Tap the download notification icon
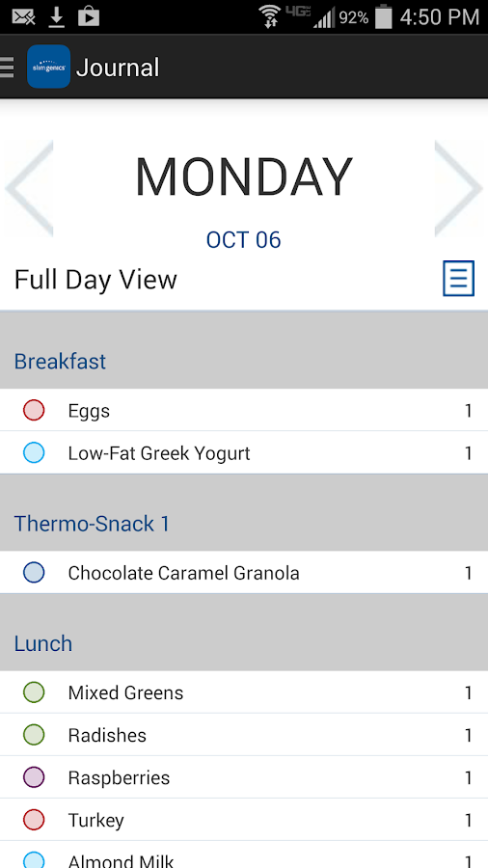 coord(57,17)
